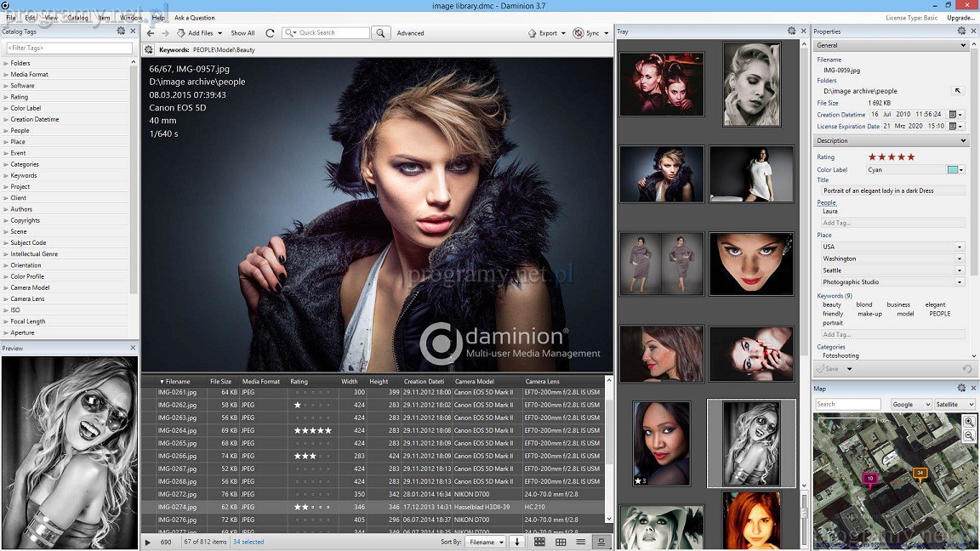Image resolution: width=980 pixels, height=551 pixels.
Task: Collapse the General properties section
Action: (x=963, y=45)
